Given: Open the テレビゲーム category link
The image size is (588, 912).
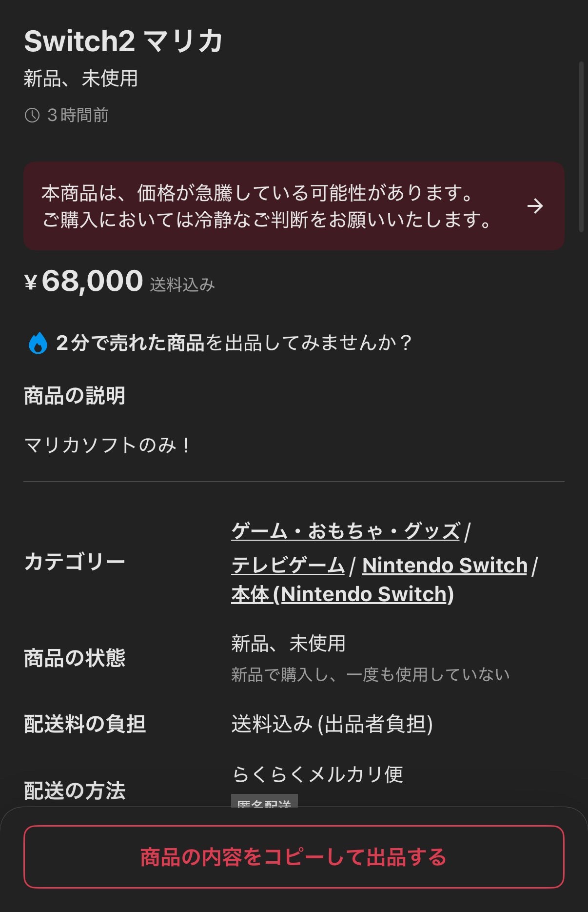Looking at the screenshot, I should [288, 565].
